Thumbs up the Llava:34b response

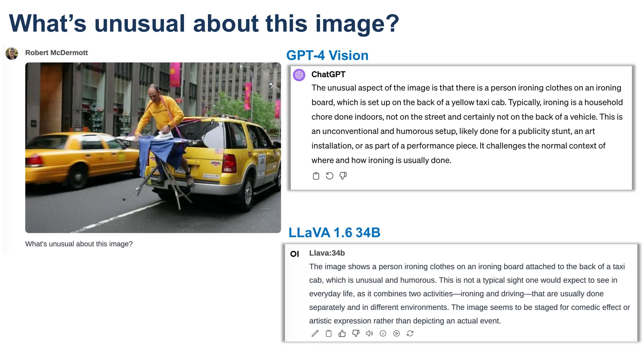point(342,333)
